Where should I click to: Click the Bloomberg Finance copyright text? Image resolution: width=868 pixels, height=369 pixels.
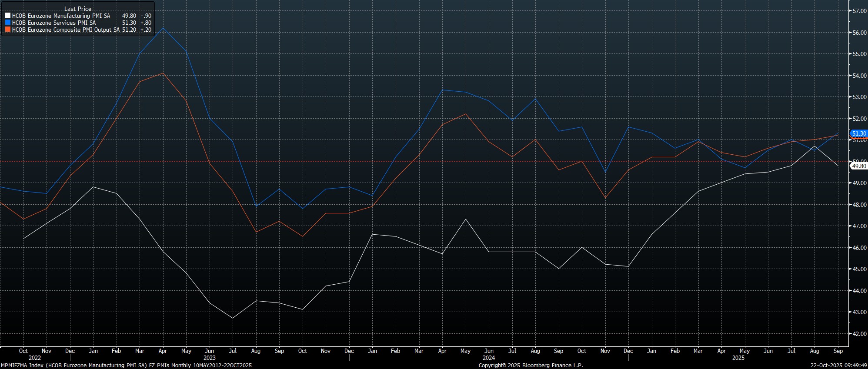[531, 366]
